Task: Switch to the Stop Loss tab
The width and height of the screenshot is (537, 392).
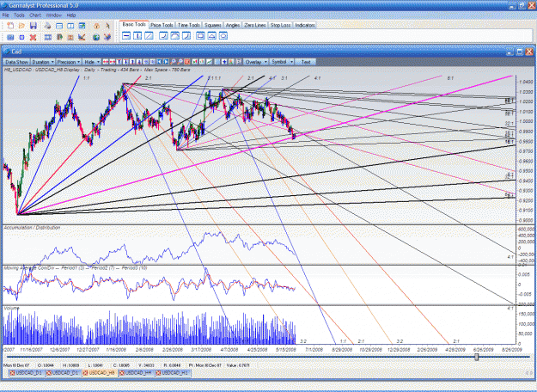Action: [x=280, y=25]
